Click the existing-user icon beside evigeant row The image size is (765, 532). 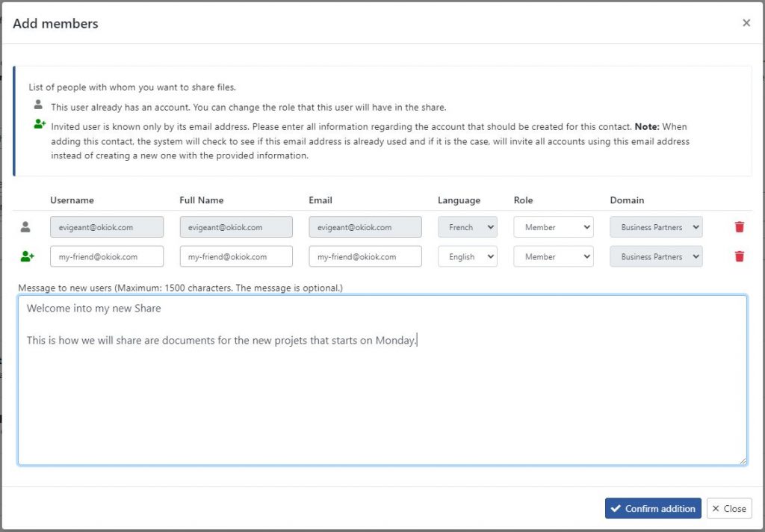coord(25,227)
